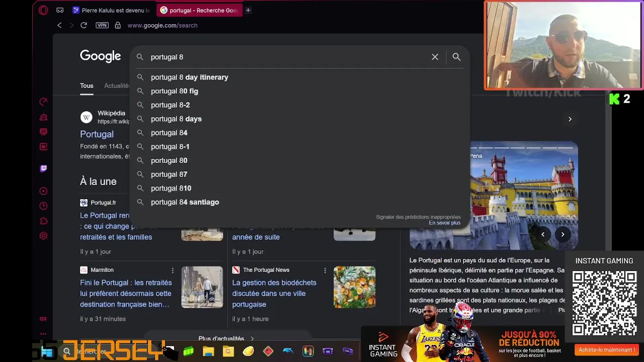Viewport: 644px width, 362px height.
Task: Expand Plus d'actualités
Action: click(226, 338)
